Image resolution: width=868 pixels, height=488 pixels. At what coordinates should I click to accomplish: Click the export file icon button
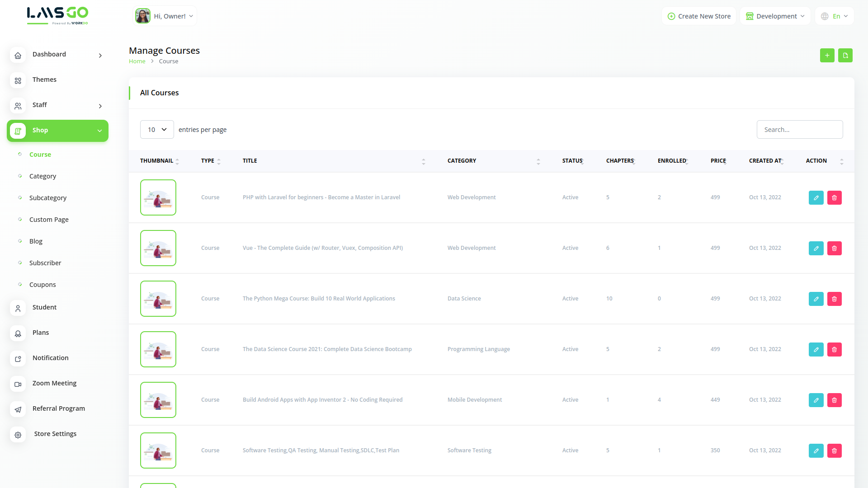(x=845, y=56)
